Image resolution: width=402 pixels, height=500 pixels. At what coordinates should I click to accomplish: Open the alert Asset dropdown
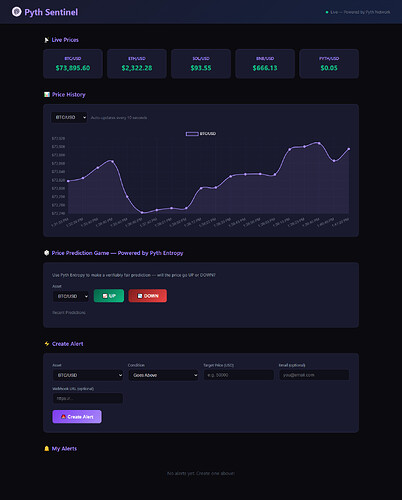click(88, 375)
